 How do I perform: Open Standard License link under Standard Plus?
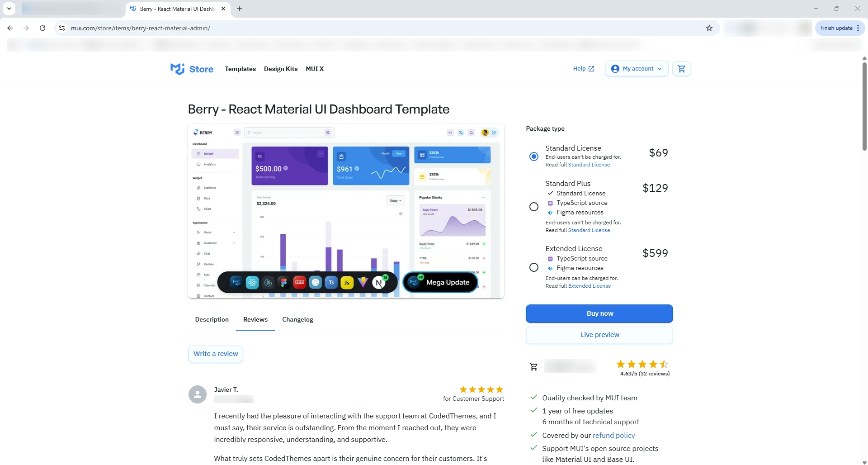click(589, 230)
